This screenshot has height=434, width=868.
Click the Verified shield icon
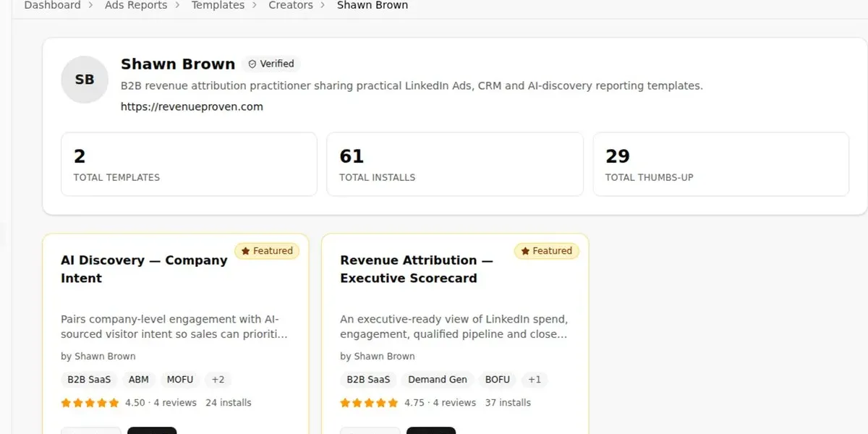point(252,64)
